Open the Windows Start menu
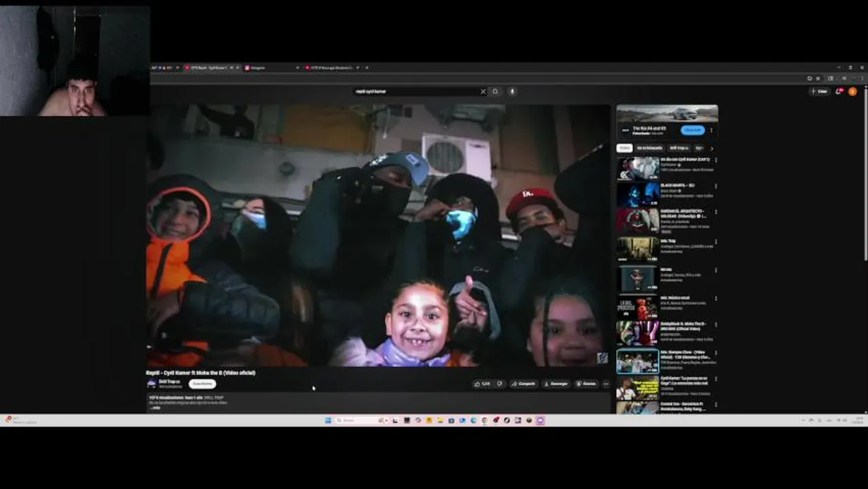 pyautogui.click(x=328, y=420)
